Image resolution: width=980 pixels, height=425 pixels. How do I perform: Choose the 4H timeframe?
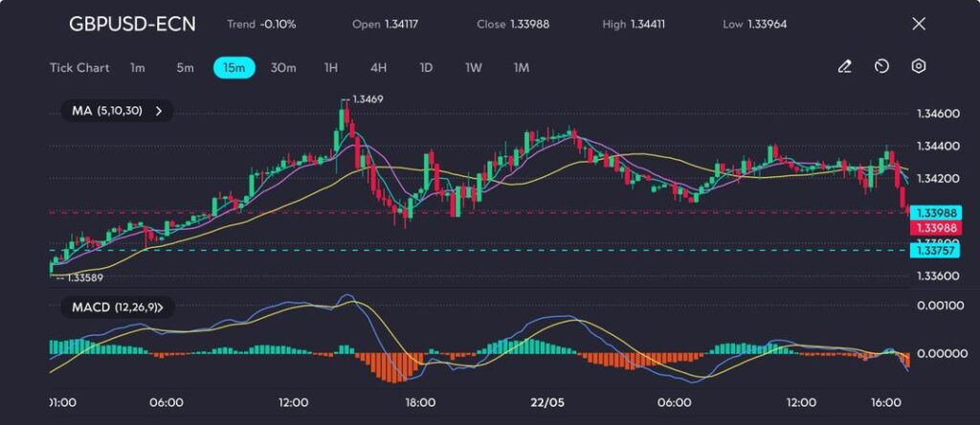point(378,68)
